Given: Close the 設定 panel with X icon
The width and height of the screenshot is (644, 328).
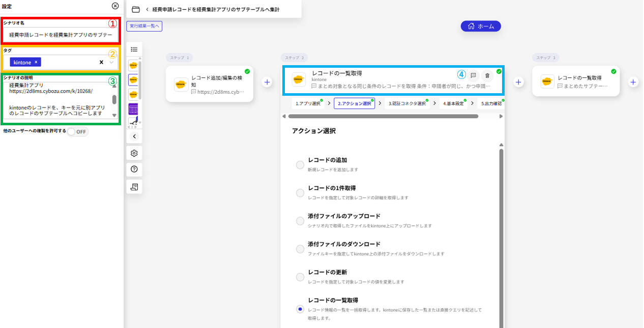Looking at the screenshot, I should [x=115, y=6].
